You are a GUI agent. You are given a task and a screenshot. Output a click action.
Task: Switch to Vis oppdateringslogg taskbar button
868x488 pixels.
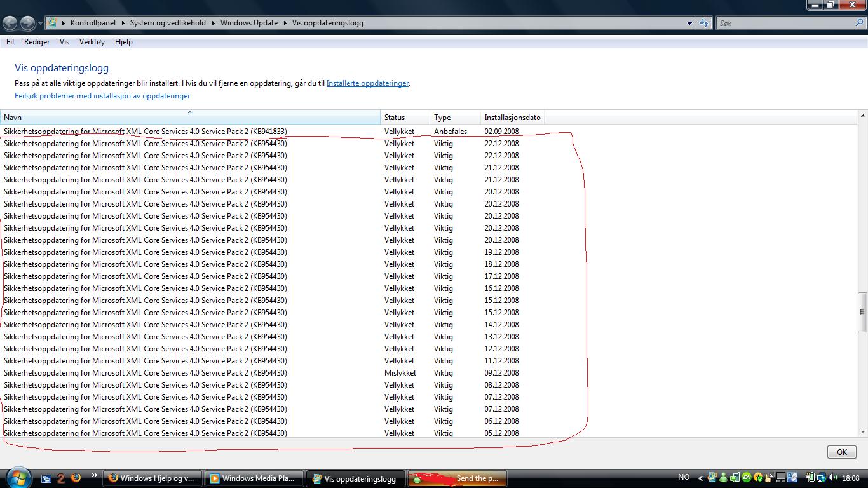point(356,478)
